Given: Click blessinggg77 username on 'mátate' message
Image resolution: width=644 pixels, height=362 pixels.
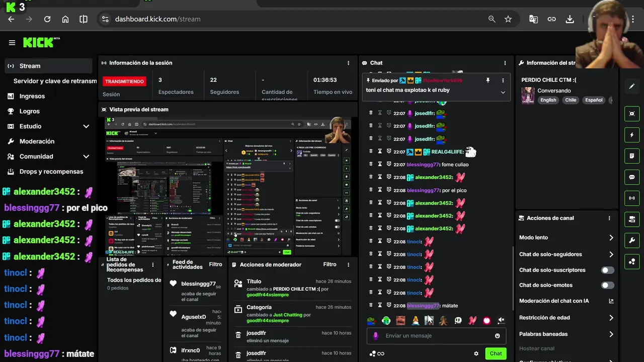Looking at the screenshot, I should click(x=423, y=306).
